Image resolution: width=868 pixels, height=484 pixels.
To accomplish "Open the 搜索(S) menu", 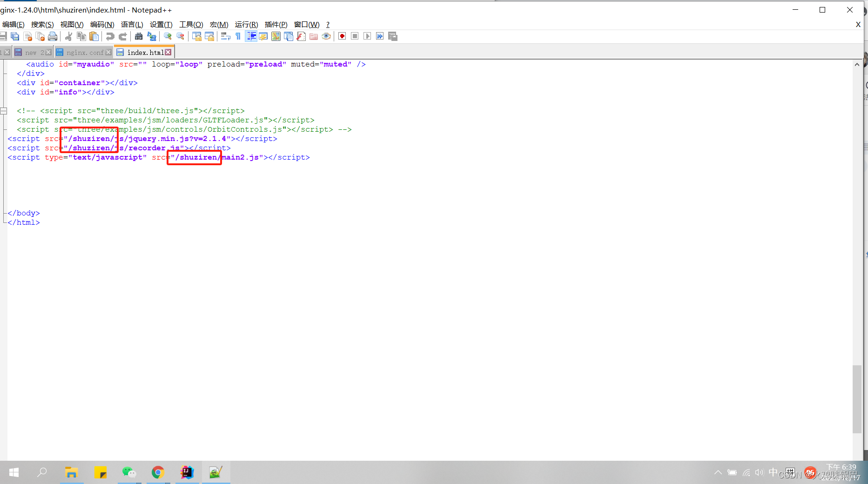I will pyautogui.click(x=42, y=25).
